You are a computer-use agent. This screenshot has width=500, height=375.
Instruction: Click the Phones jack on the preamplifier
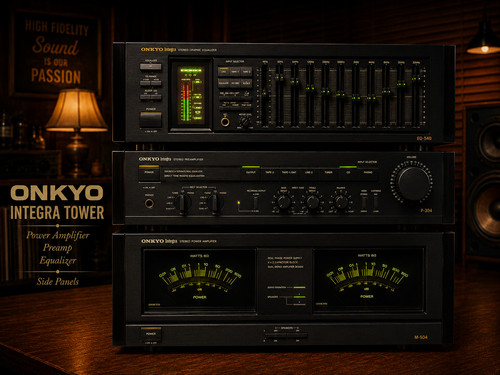pos(149,203)
